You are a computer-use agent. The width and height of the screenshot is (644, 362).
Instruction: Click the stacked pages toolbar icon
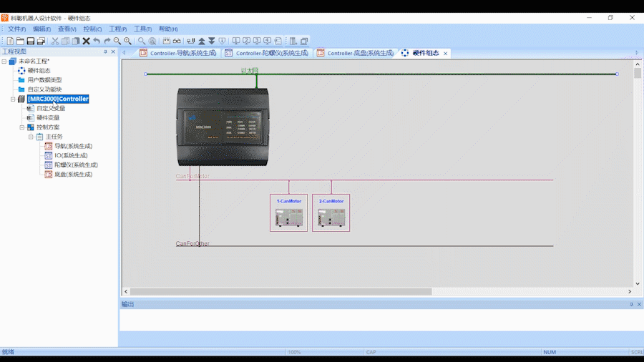[278, 41]
